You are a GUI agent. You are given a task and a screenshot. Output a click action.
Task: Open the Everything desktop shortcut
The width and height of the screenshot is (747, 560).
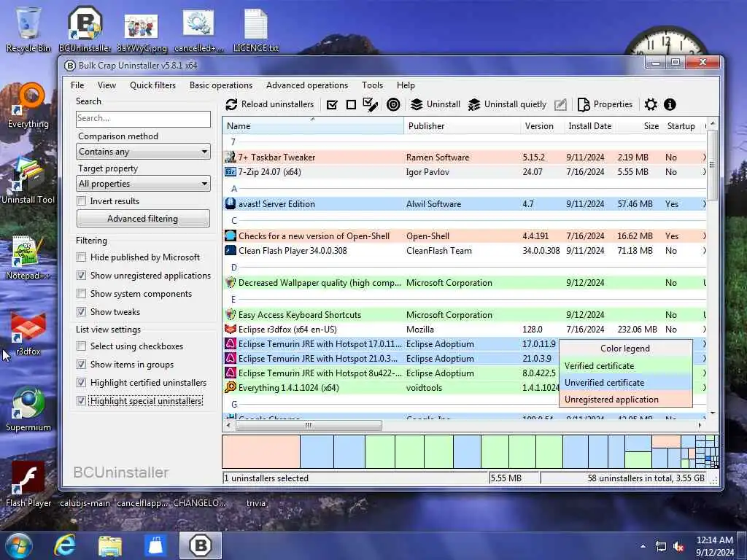click(x=28, y=106)
